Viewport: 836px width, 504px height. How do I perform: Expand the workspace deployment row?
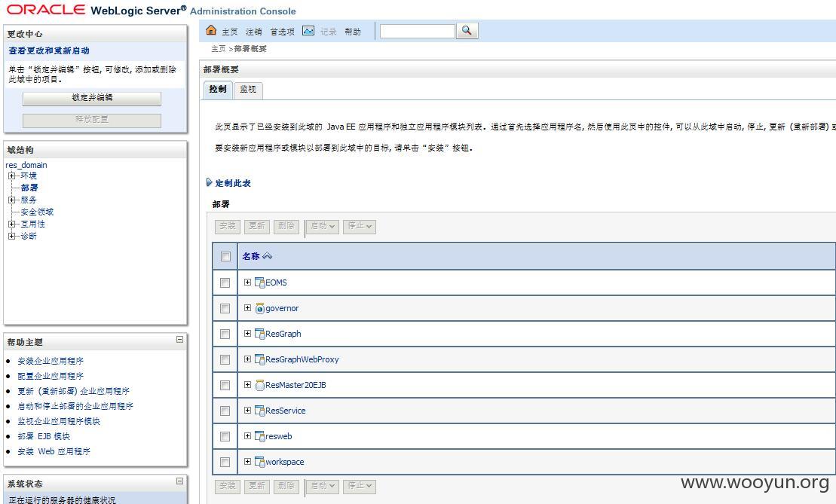pyautogui.click(x=247, y=461)
